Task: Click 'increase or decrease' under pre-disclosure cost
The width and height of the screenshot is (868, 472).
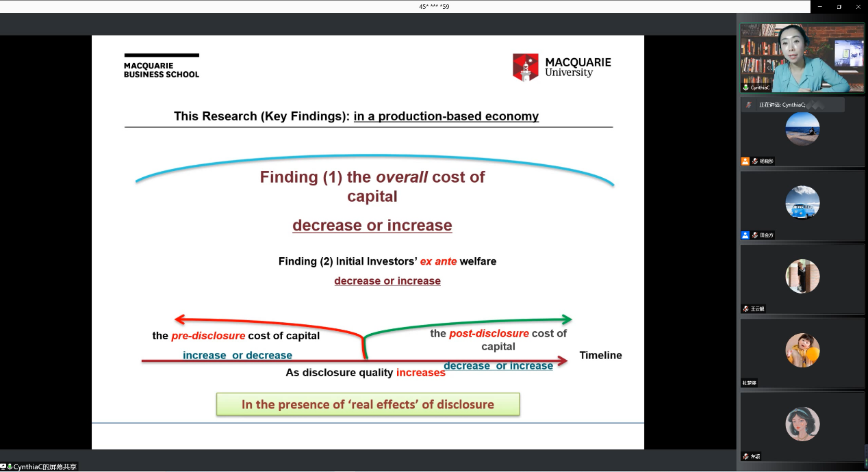Action: (x=238, y=355)
